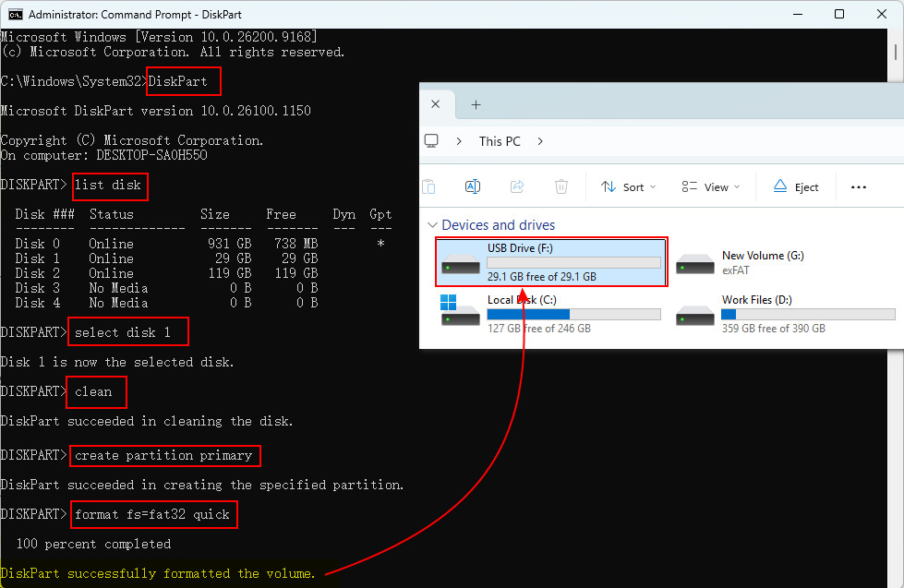This screenshot has height=588, width=904.
Task: Minimize the Command Prompt window
Action: coord(798,15)
